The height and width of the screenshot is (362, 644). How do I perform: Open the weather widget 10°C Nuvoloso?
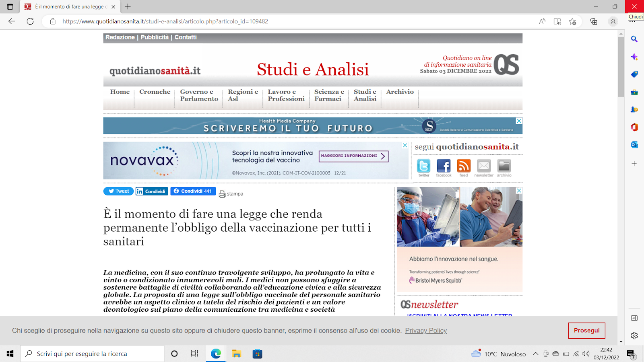click(498, 354)
